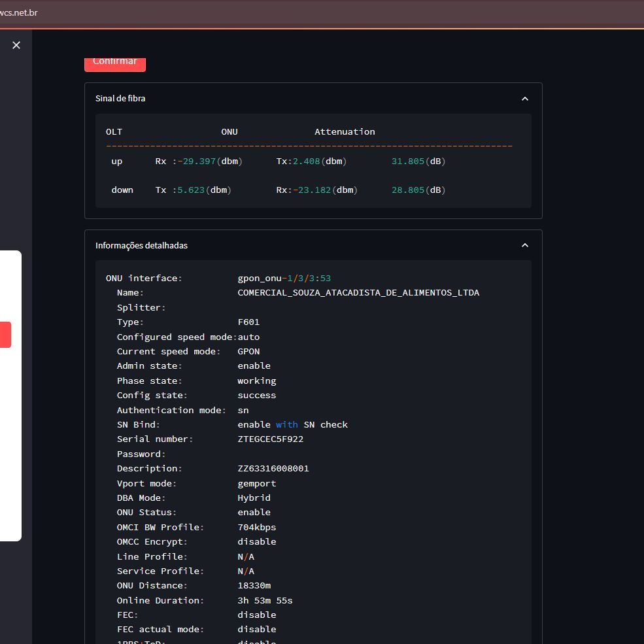The width and height of the screenshot is (644, 644).
Task: Collapse the Sinal de fibra section
Action: 525,99
